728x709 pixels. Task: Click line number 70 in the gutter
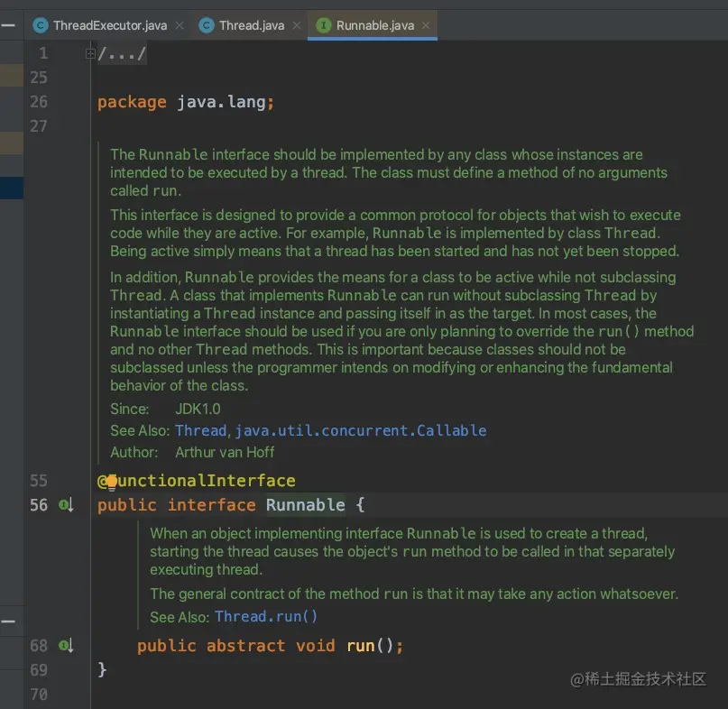[39, 695]
